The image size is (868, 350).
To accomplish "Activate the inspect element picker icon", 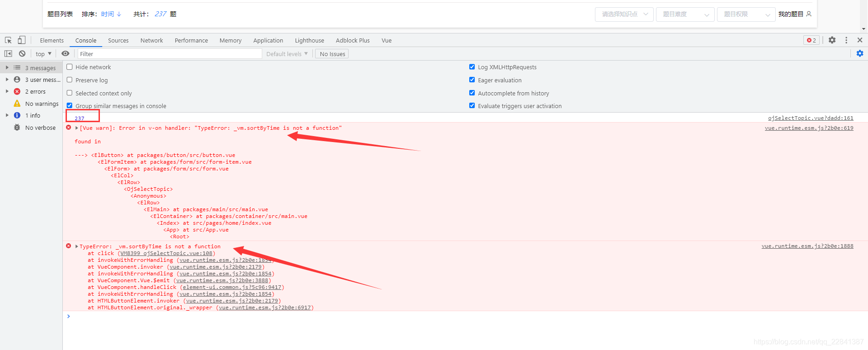I will [x=8, y=40].
